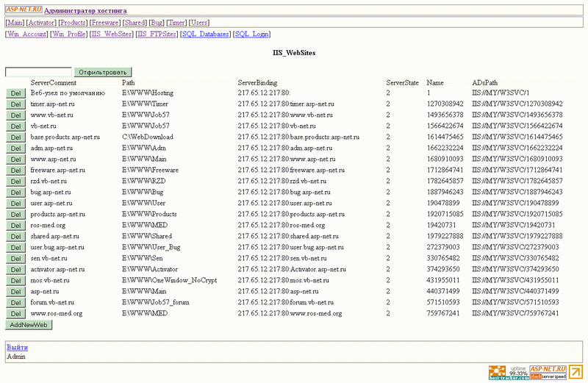Select ADsPath IIS://MY/W3SVC/759767241

tap(515, 313)
